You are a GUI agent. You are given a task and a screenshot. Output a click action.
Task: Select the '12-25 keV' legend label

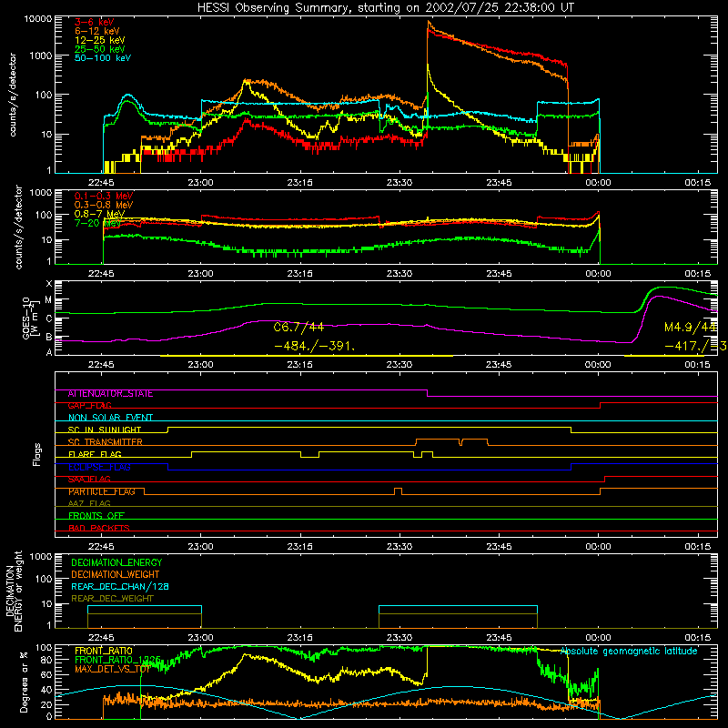99,40
